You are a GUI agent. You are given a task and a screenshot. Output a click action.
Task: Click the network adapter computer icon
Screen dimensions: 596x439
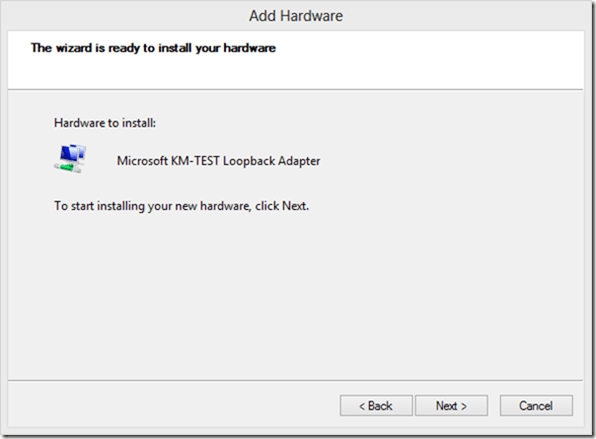point(70,158)
